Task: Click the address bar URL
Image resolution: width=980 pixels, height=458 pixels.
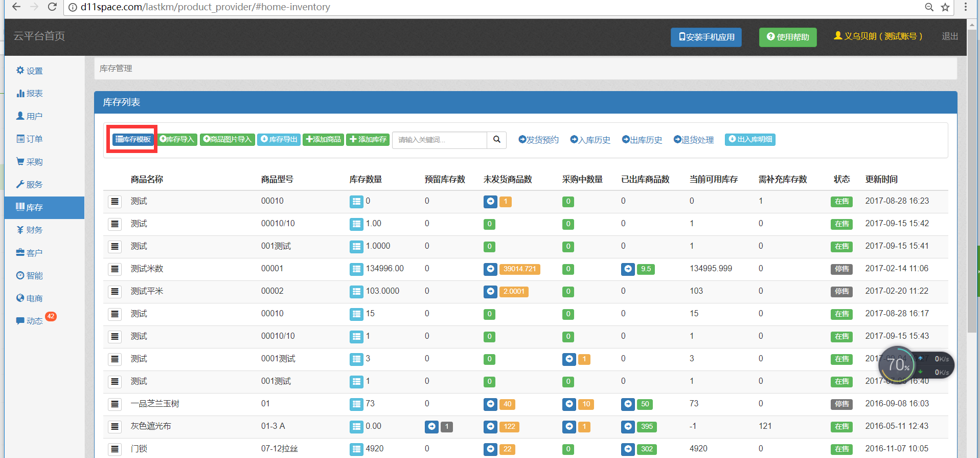Action: [x=206, y=7]
